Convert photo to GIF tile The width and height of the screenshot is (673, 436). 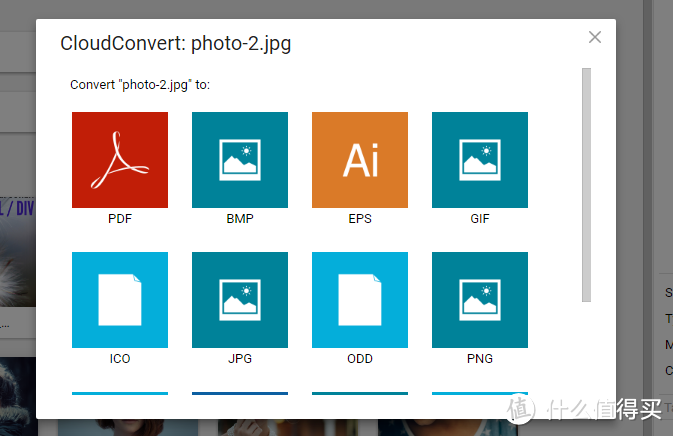pos(480,160)
